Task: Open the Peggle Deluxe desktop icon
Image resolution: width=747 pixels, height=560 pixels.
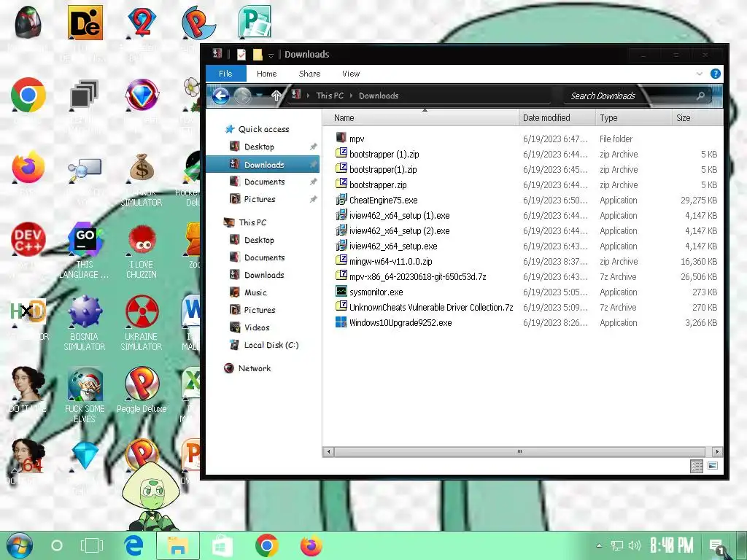Action: [142, 384]
